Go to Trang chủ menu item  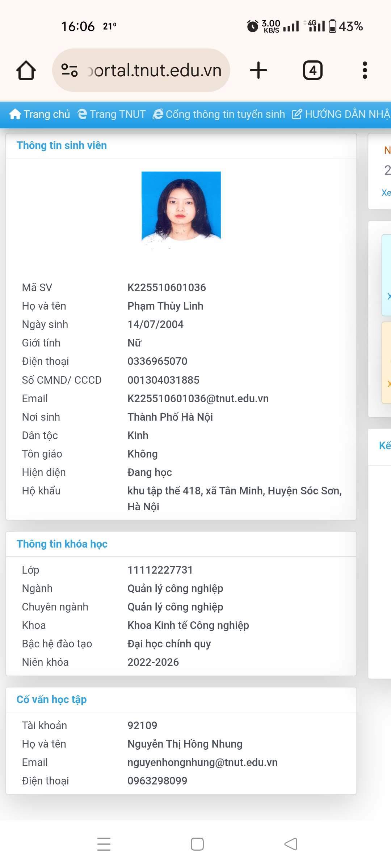point(40,114)
